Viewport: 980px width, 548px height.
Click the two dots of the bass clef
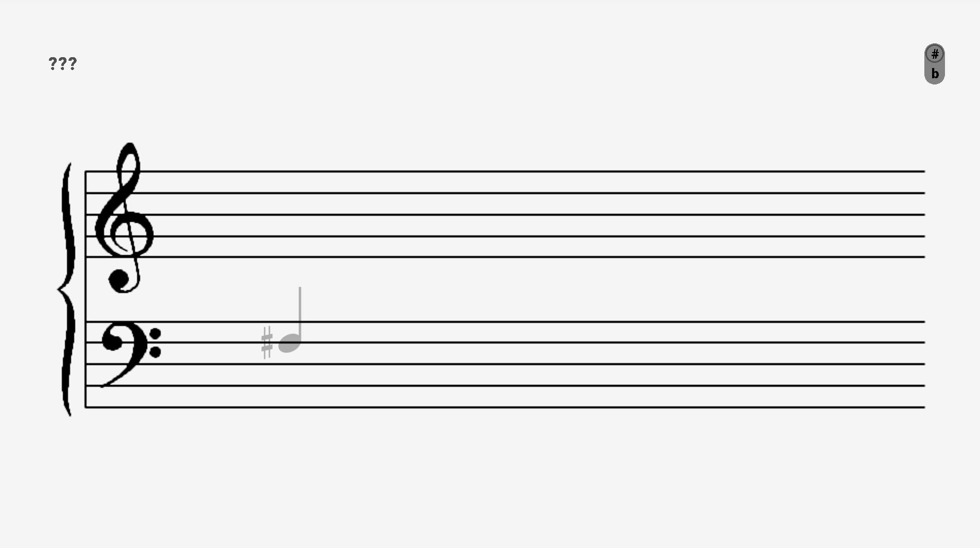click(156, 343)
